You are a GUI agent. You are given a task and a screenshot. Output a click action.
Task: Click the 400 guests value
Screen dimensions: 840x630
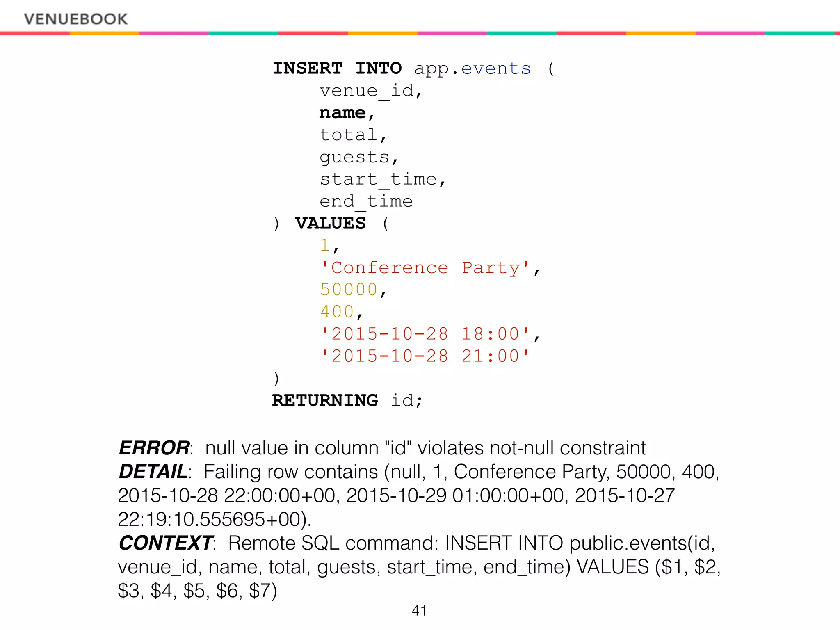pos(337,312)
